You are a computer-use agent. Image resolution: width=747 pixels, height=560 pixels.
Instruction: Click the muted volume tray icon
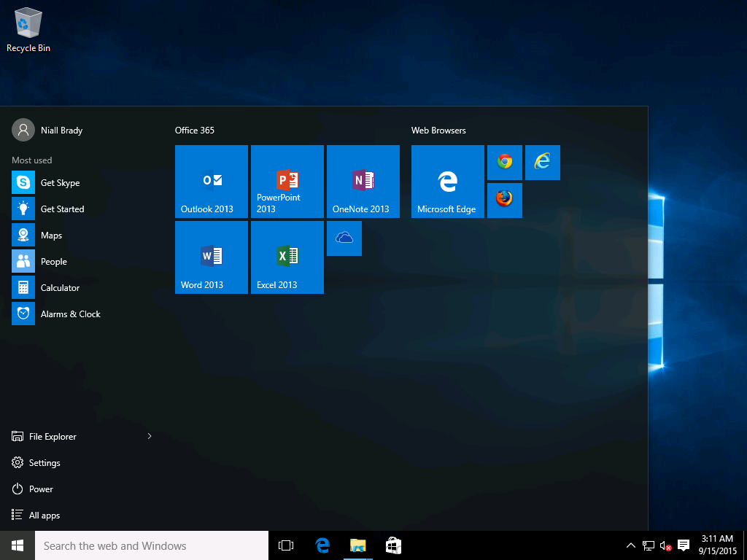[x=665, y=545]
